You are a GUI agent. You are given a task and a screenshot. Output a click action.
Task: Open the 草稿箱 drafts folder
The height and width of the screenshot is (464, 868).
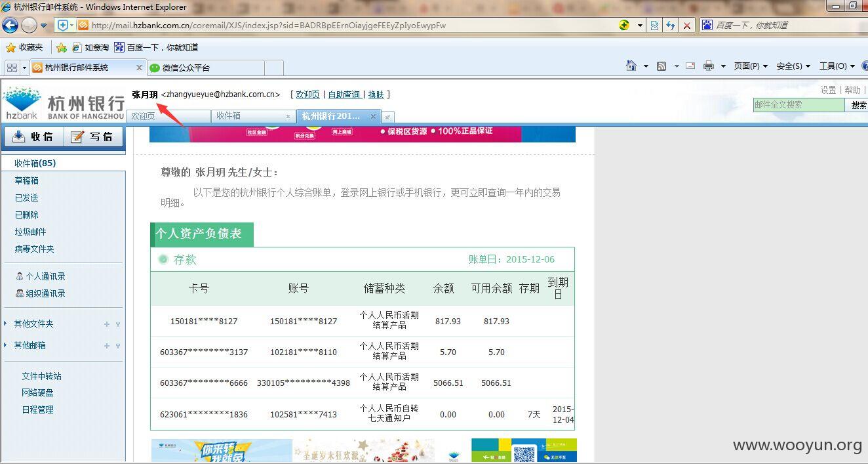[x=26, y=180]
